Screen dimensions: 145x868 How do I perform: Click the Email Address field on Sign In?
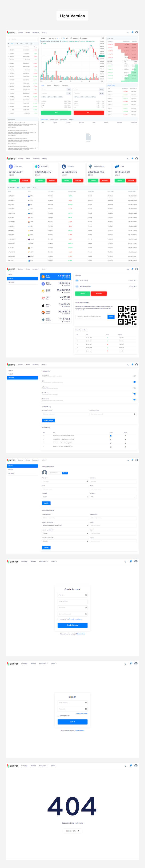72,702
